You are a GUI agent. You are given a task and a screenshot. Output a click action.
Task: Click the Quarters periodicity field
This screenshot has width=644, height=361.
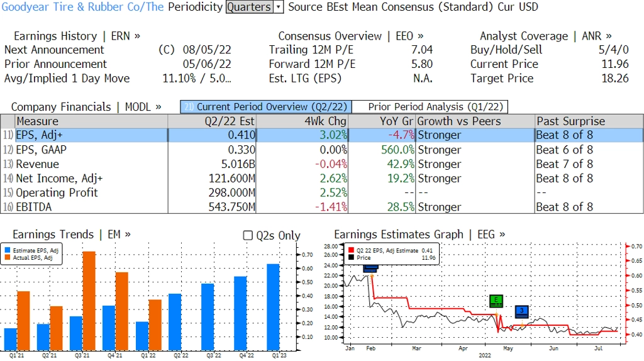250,7
